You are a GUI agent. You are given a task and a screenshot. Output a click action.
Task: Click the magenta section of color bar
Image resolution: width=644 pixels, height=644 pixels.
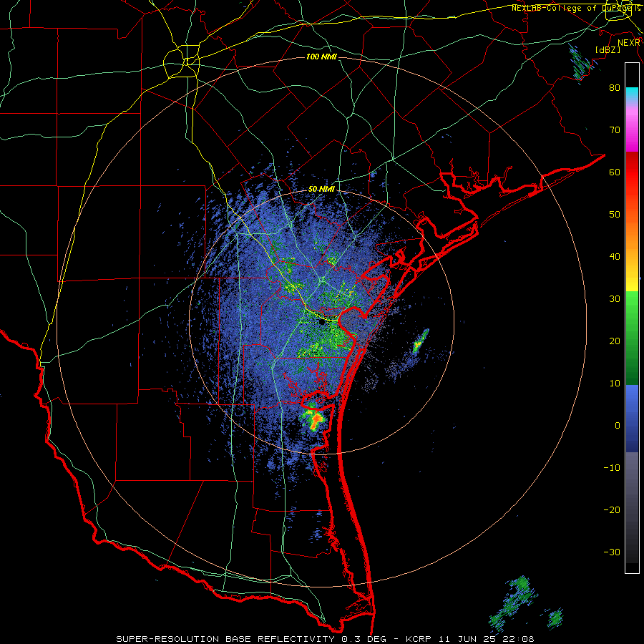coord(632,135)
